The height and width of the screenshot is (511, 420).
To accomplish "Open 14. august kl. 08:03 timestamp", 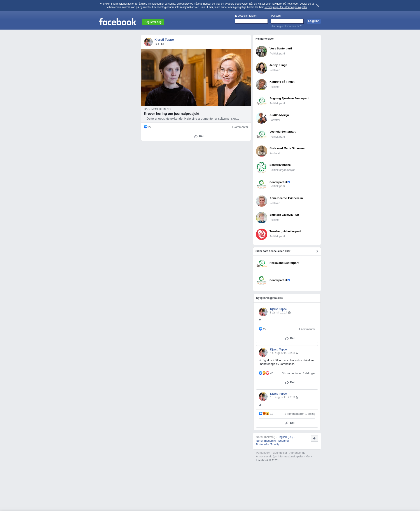I will coord(282,353).
